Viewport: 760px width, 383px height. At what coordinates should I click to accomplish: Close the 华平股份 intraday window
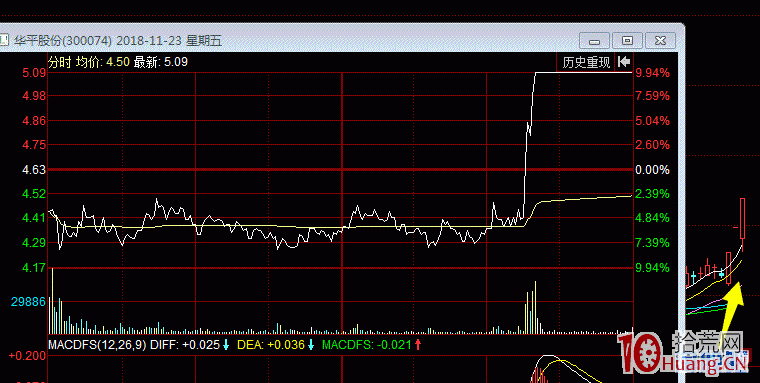pyautogui.click(x=660, y=40)
